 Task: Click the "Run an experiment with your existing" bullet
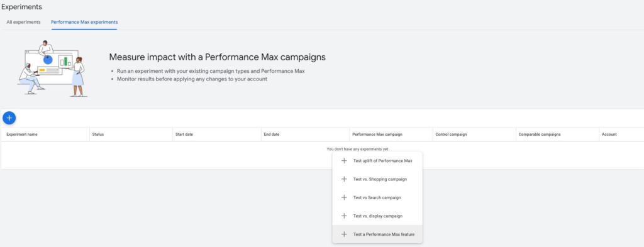click(211, 71)
